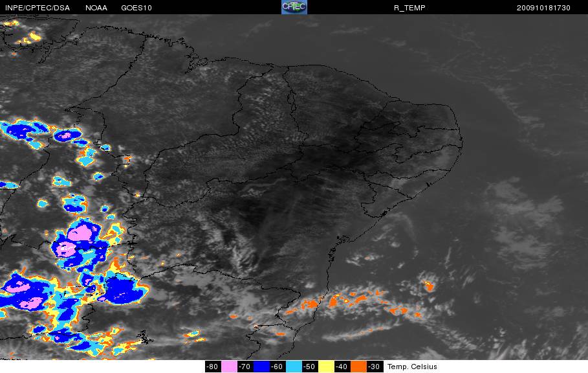
Task: Click the -80 legend value
Action: pyautogui.click(x=213, y=367)
